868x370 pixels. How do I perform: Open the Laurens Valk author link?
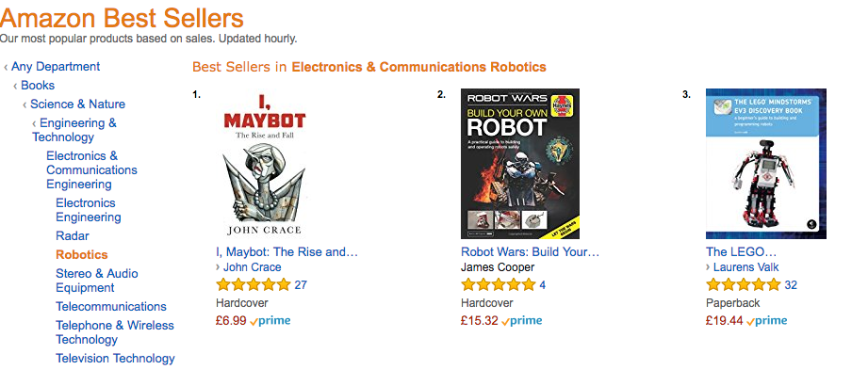tap(745, 267)
